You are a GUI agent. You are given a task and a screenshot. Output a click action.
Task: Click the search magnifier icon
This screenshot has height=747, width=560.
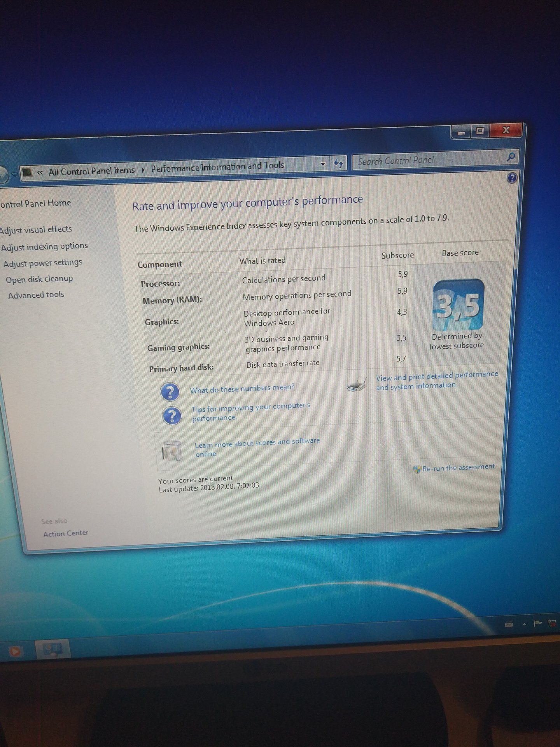(x=511, y=157)
